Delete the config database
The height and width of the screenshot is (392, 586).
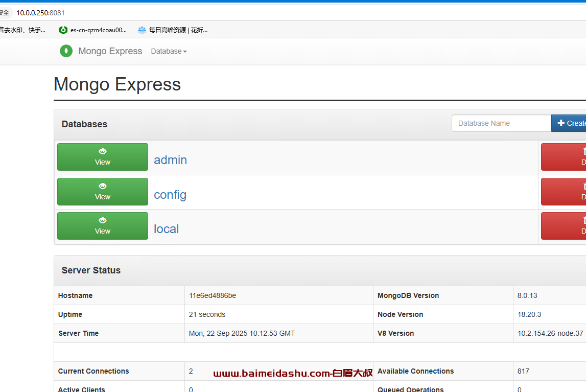click(x=564, y=192)
